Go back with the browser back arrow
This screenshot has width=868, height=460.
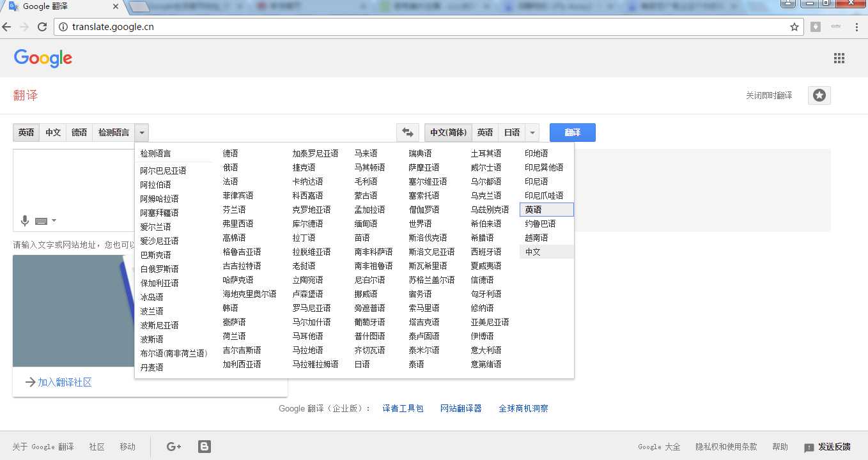(7, 27)
